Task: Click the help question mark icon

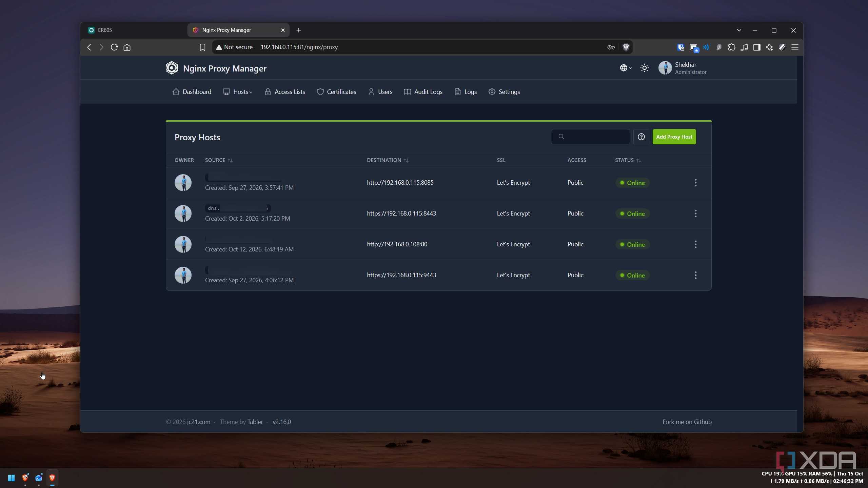Action: point(641,137)
